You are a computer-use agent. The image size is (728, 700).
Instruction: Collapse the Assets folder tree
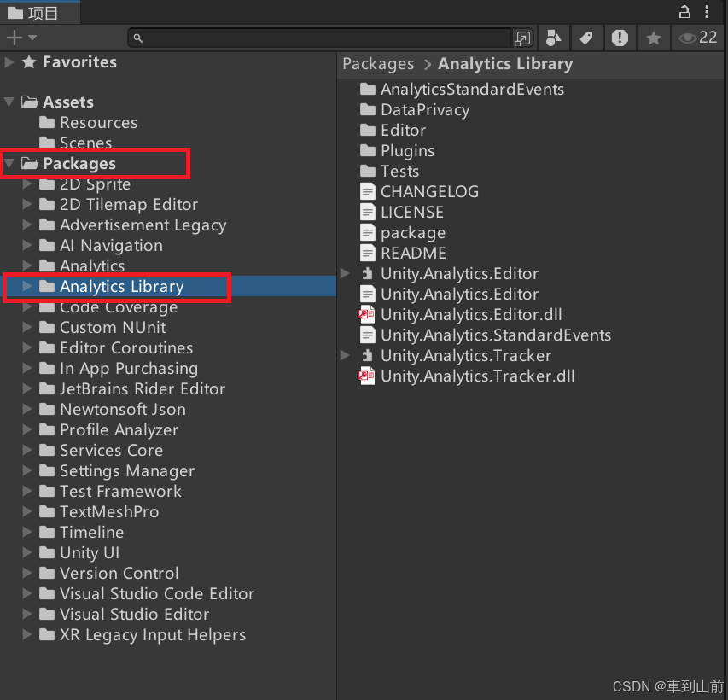point(8,102)
